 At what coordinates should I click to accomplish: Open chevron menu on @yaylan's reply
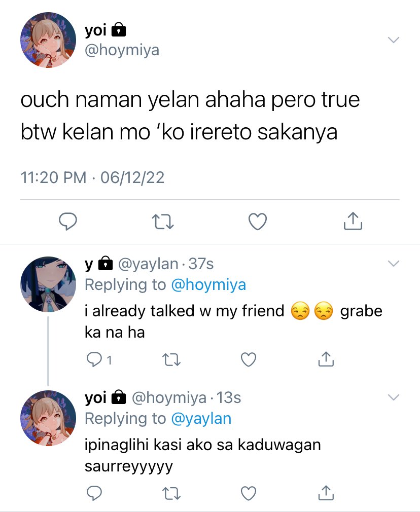click(x=394, y=263)
